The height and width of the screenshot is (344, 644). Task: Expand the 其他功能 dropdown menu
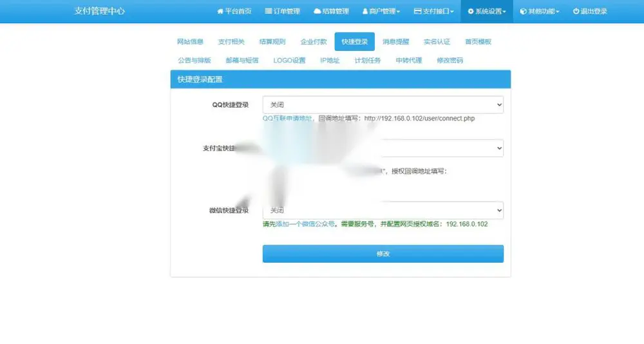pyautogui.click(x=540, y=12)
